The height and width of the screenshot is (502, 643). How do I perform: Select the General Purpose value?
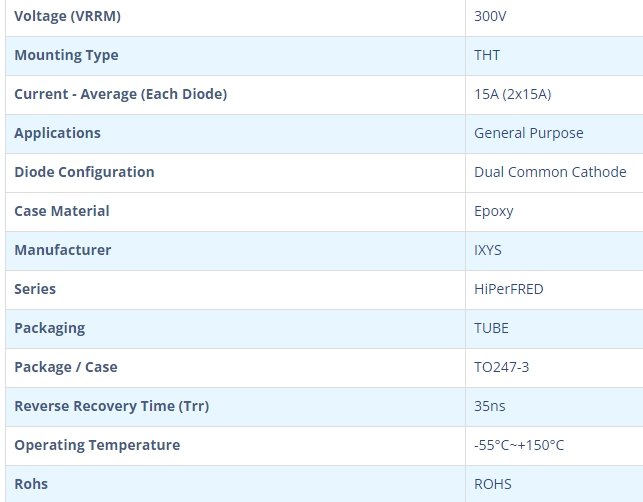[529, 133]
